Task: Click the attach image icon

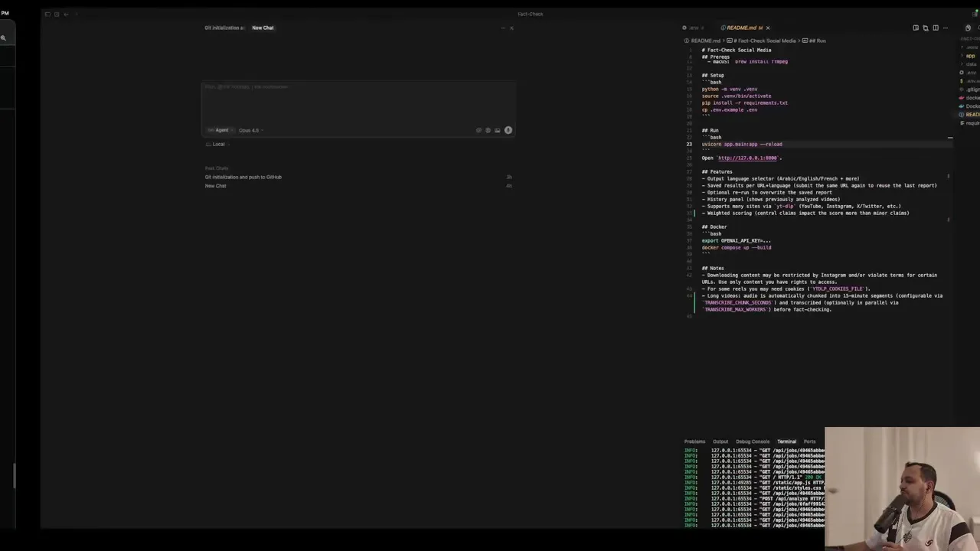Action: click(x=497, y=130)
